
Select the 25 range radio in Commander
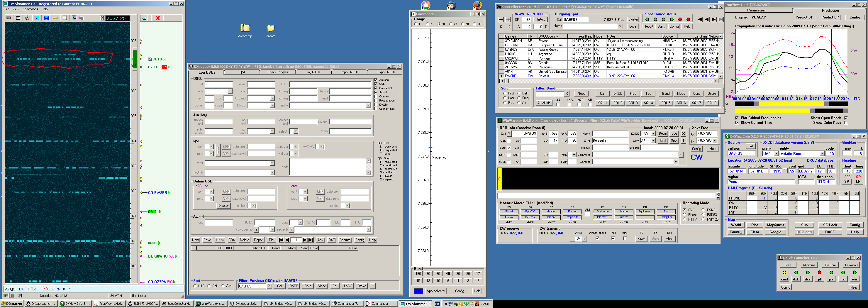[451, 24]
